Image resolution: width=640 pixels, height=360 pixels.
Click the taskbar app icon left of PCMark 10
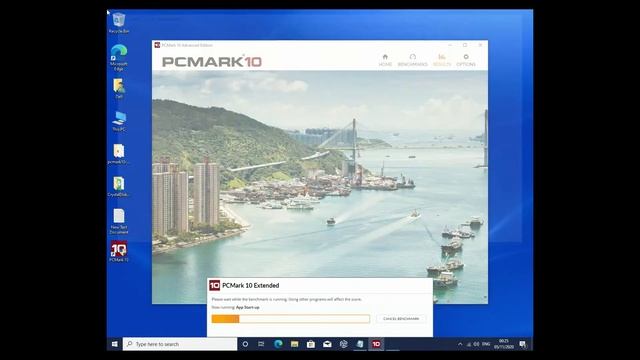coord(360,344)
